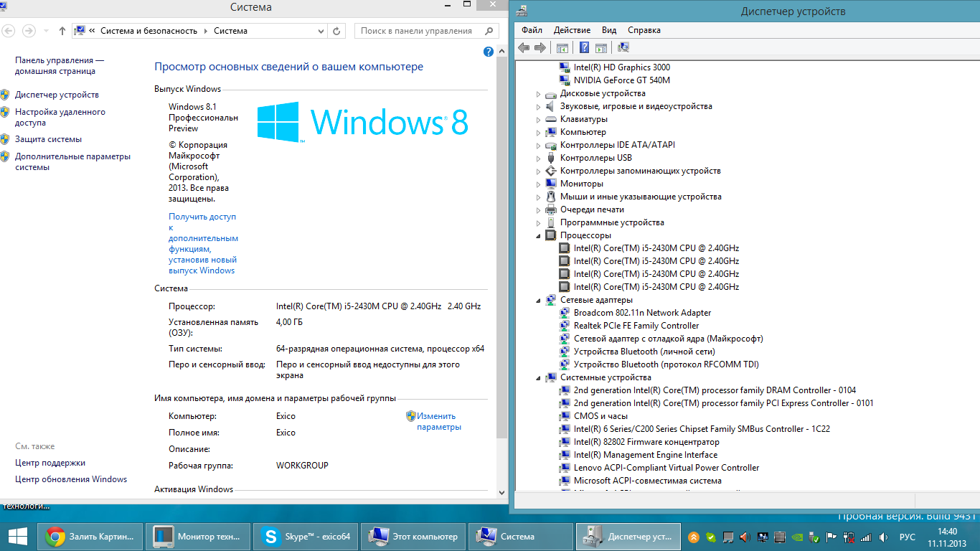Click the Windows Start button on taskbar
Viewport: 980px width, 551px height.
coord(18,536)
